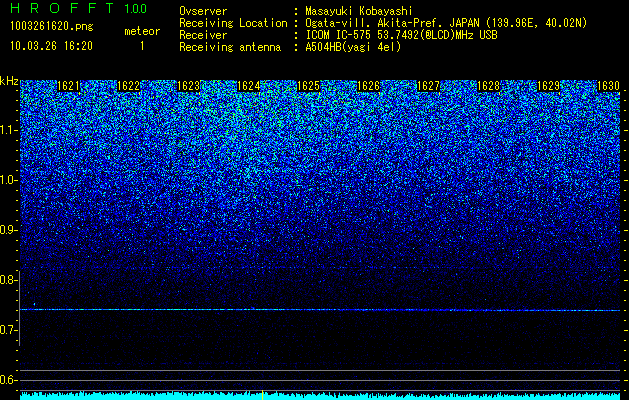Click the ICOM IC-575 receiver details

tap(402, 35)
